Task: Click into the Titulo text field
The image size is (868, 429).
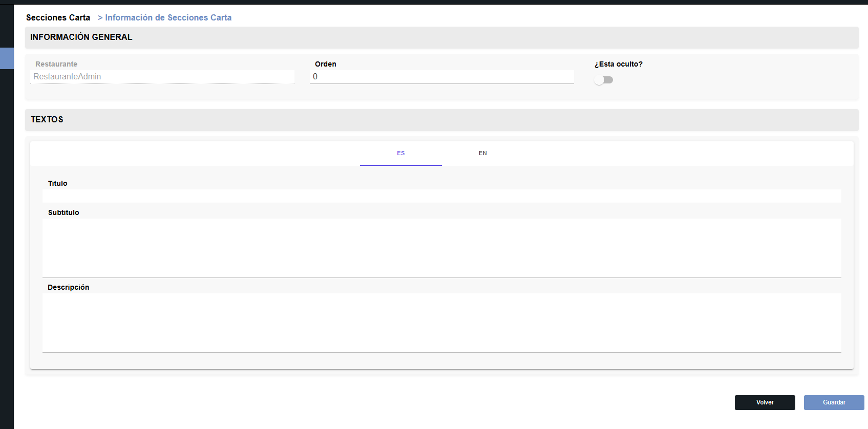Action: coord(441,196)
